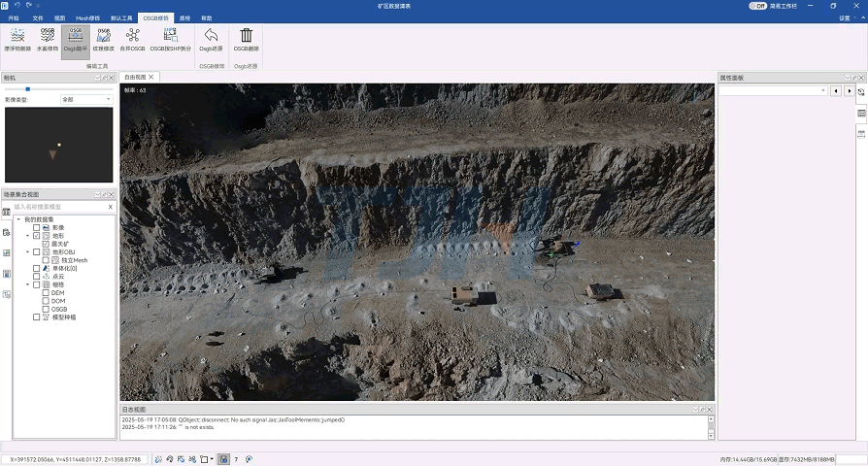Activate the Osgb踏平 tool
The width and height of the screenshot is (868, 466).
76,38
